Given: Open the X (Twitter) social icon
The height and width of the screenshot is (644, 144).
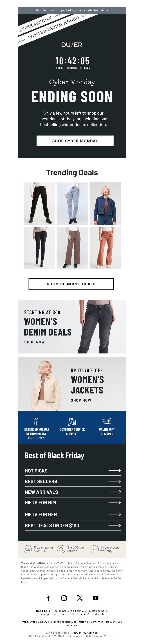Looking at the screenshot, I should (80, 598).
